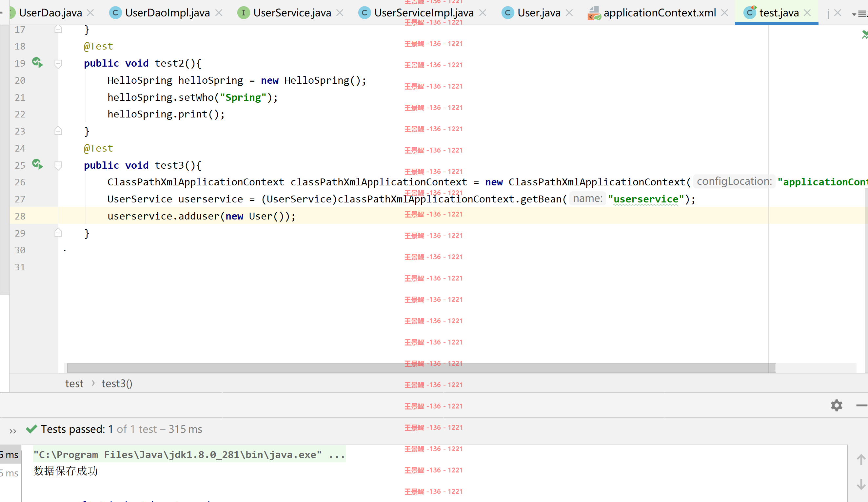Screen dimensions: 868x502
Task: Fold the closing brace marker on line 17
Action: (x=58, y=29)
